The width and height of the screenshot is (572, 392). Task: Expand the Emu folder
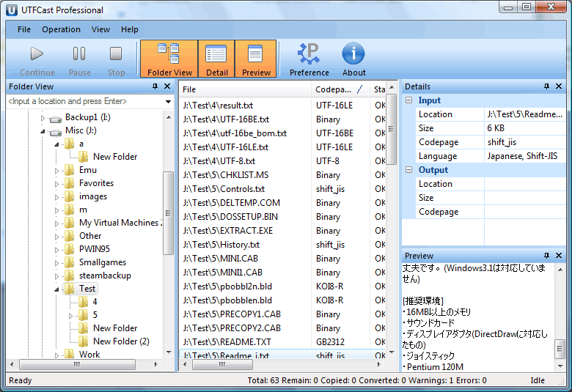tap(56, 171)
